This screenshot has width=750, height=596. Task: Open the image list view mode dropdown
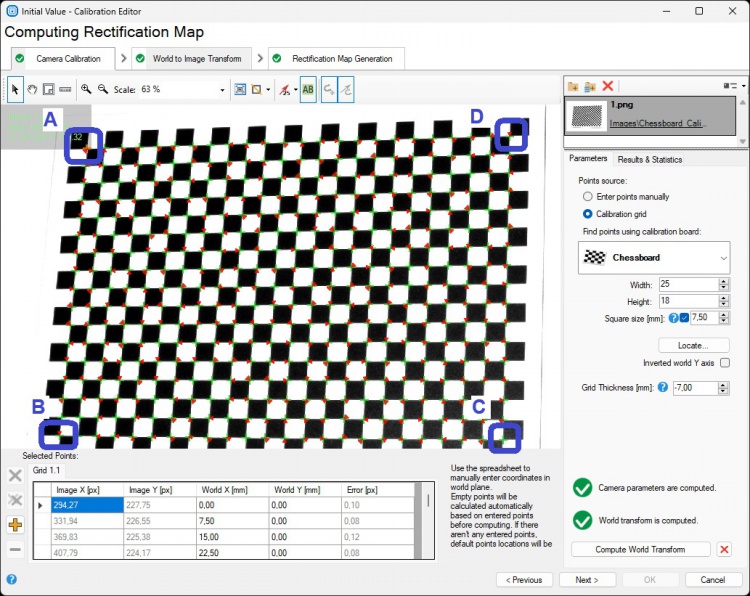pos(738,87)
